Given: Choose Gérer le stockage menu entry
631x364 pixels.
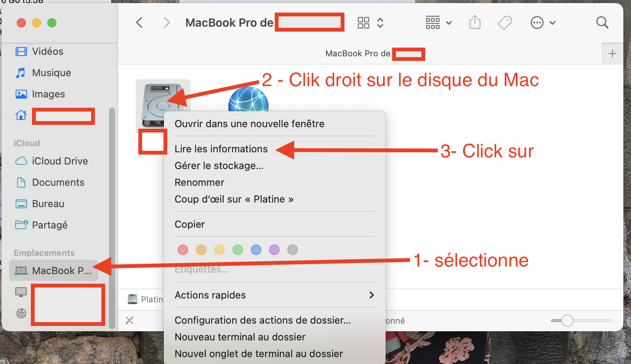Looking at the screenshot, I should (x=219, y=166).
